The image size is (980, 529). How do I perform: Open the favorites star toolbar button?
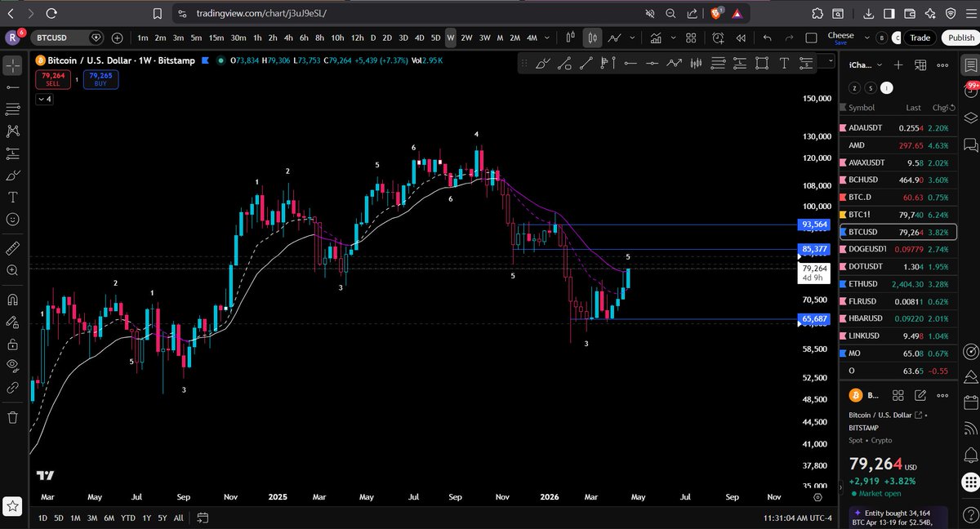click(x=12, y=505)
